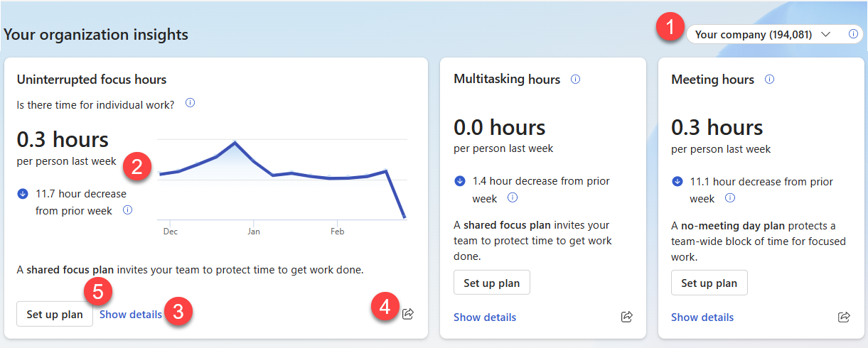The height and width of the screenshot is (348, 868).
Task: Click info icon beside the company dropdown
Action: 853,34
